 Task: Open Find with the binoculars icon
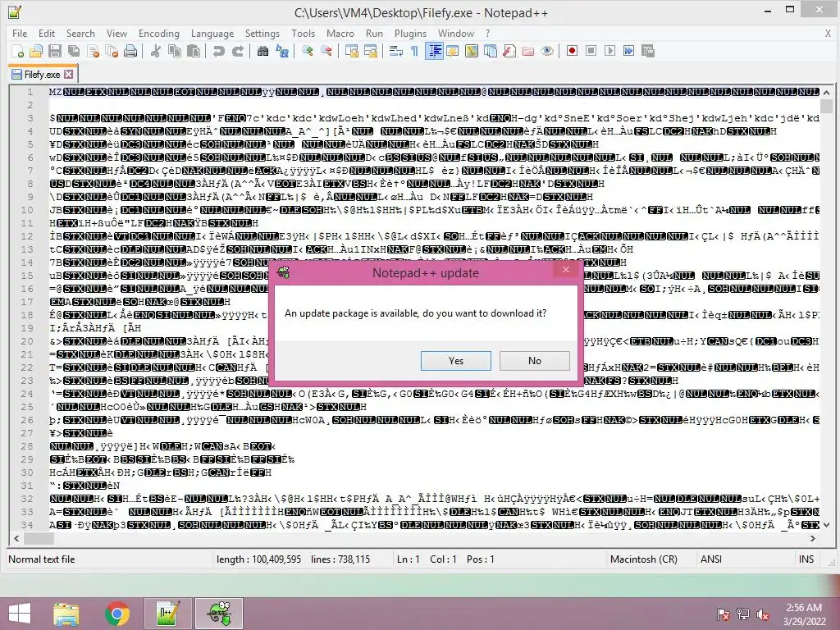click(262, 51)
